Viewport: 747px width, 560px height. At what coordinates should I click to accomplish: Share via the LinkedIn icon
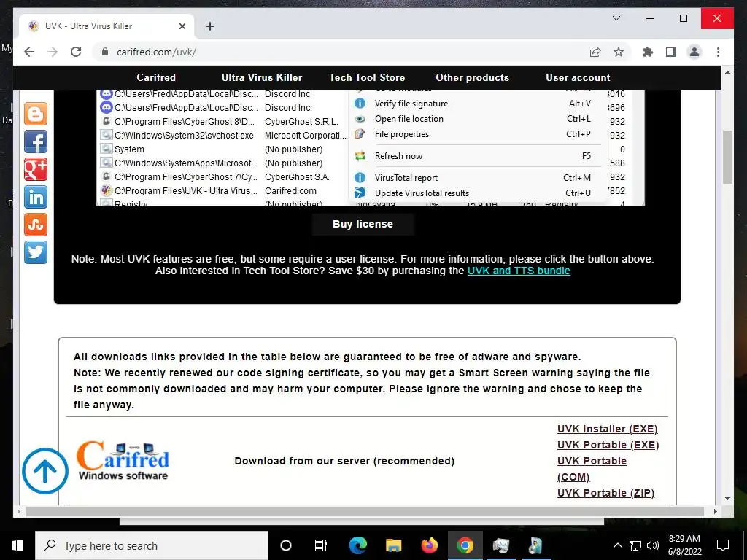(x=36, y=197)
